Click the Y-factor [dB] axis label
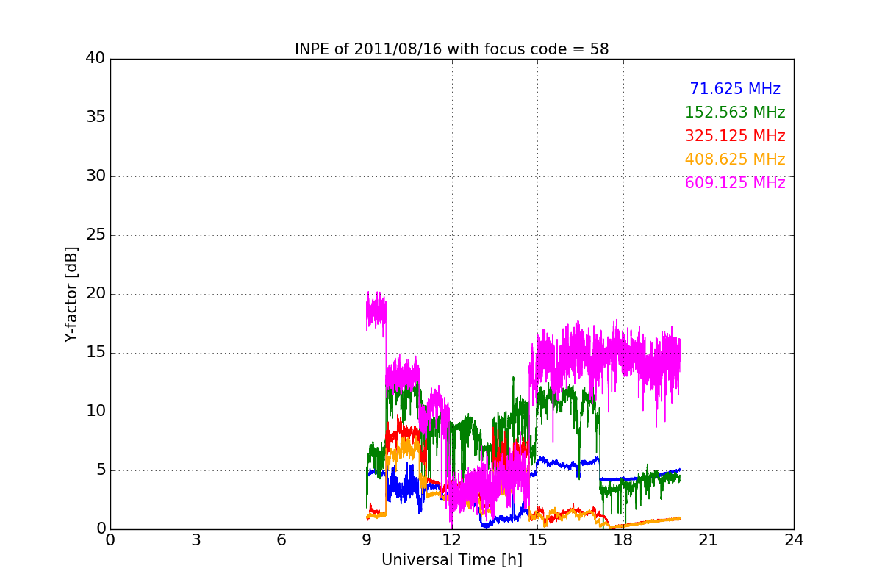Viewport: 882px width, 588px height. [x=71, y=294]
